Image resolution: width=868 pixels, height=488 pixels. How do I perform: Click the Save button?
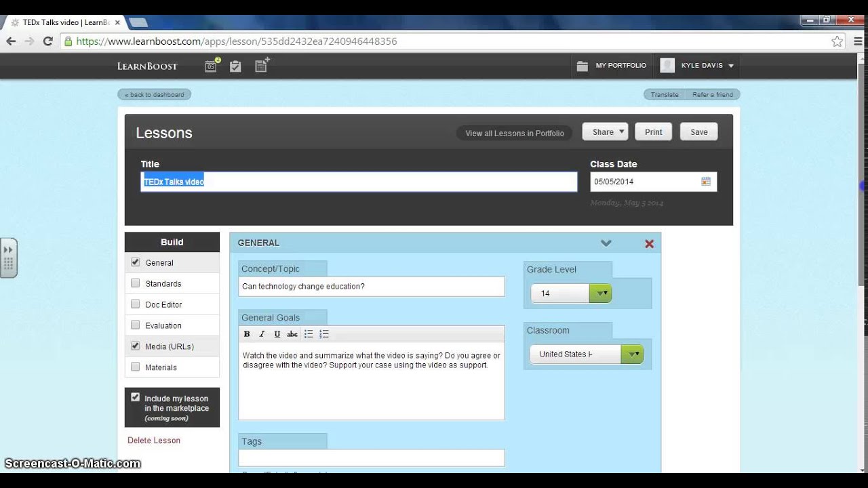click(699, 131)
